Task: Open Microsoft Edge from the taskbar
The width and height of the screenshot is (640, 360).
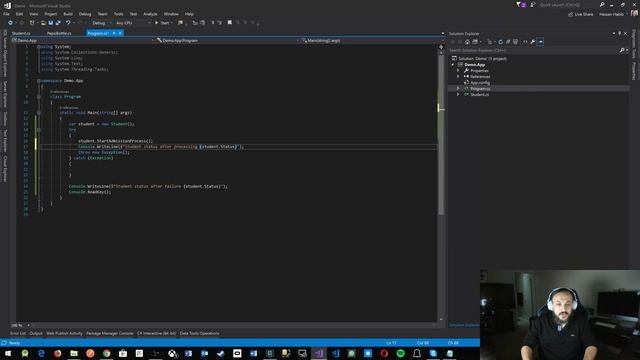Action: pyautogui.click(x=41, y=353)
